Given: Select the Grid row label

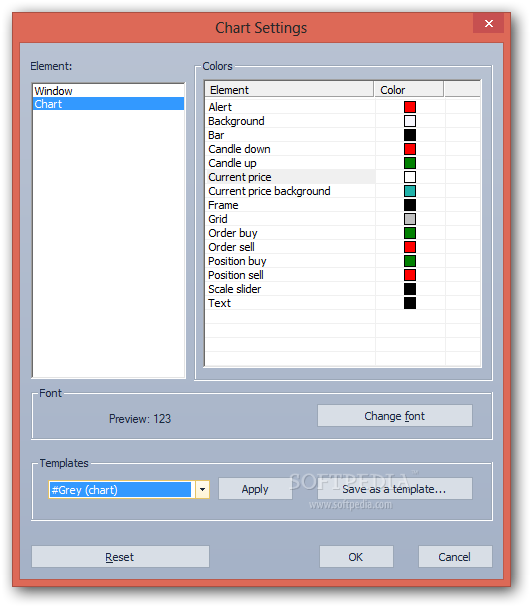Looking at the screenshot, I should (218, 219).
